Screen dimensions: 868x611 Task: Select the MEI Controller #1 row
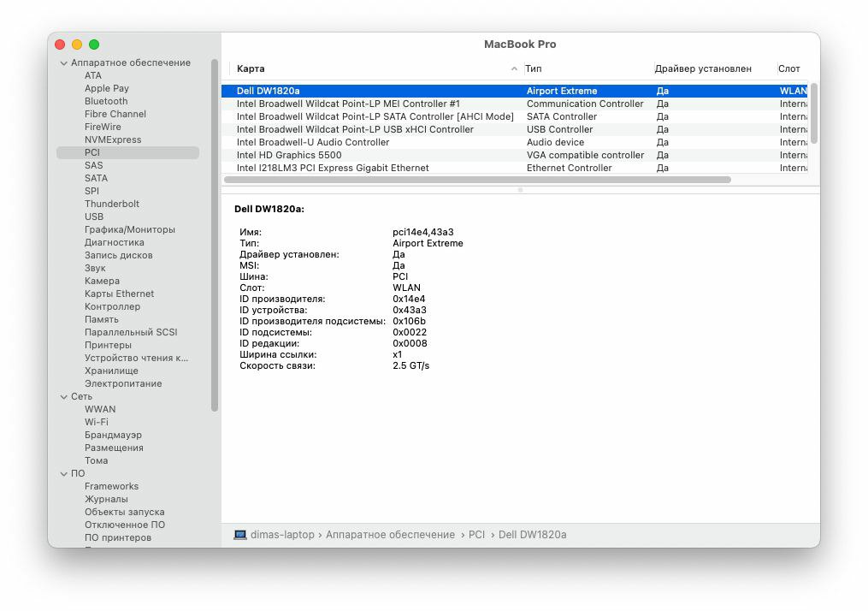[x=514, y=104]
